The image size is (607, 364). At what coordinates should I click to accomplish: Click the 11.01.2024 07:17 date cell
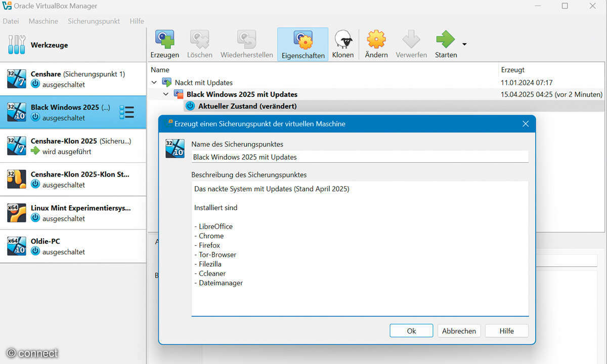pos(527,82)
